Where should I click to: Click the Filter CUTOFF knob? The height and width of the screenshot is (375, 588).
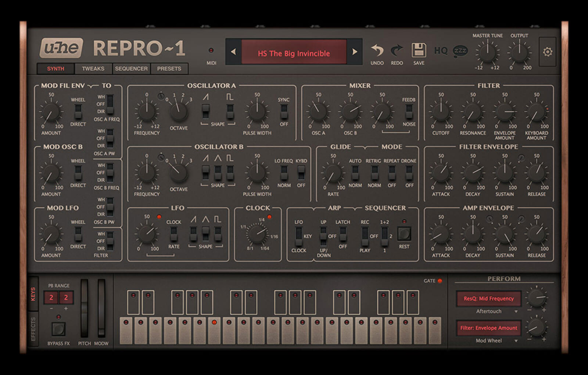pyautogui.click(x=441, y=112)
